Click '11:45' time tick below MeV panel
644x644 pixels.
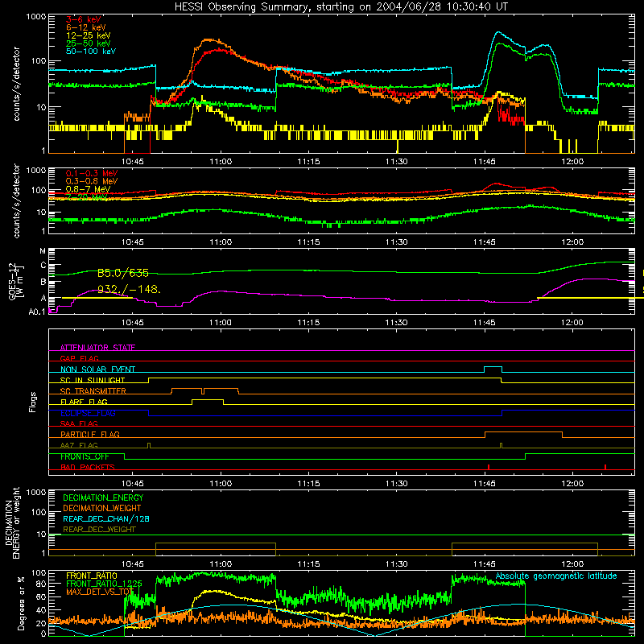point(485,242)
